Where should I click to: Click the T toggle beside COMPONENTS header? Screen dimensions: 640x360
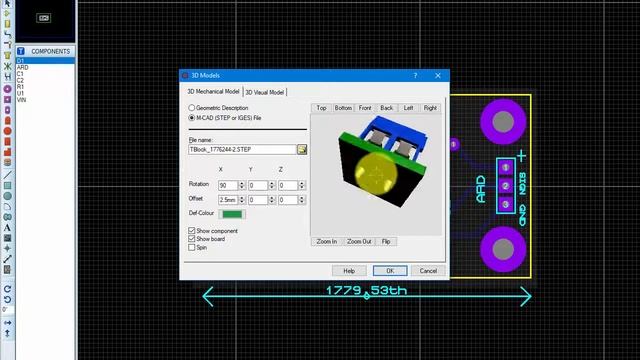pyautogui.click(x=21, y=51)
